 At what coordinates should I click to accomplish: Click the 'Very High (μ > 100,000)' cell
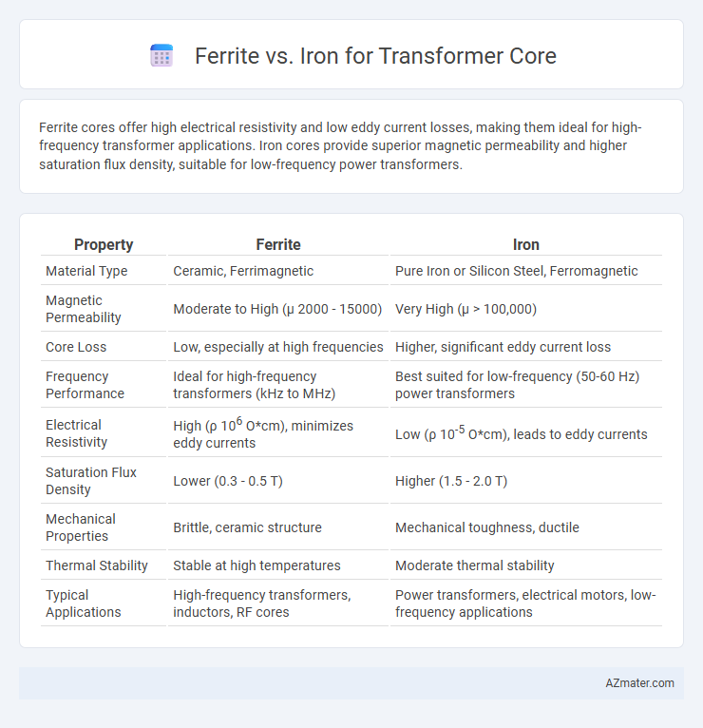point(525,309)
